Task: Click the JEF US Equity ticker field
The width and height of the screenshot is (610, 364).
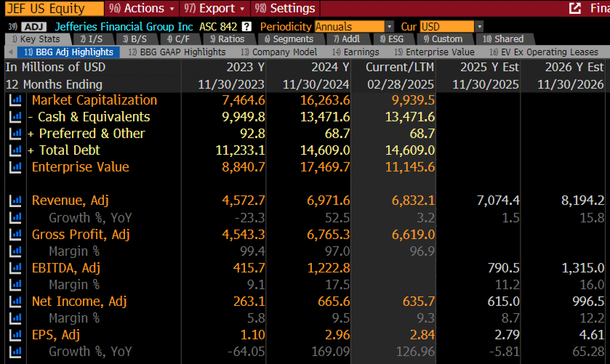Action: [54, 8]
